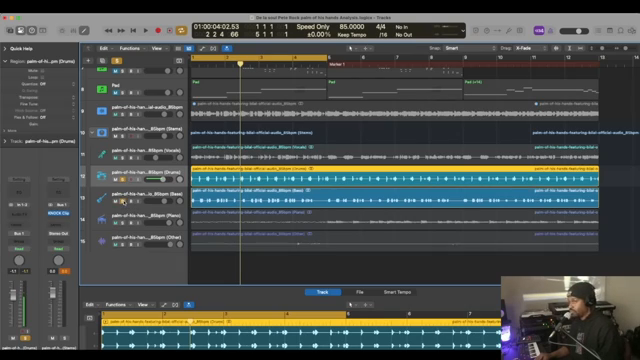Collapse the Stems track stack disclosure triangle
Viewport: 640px width, 360px height.
[92, 133]
